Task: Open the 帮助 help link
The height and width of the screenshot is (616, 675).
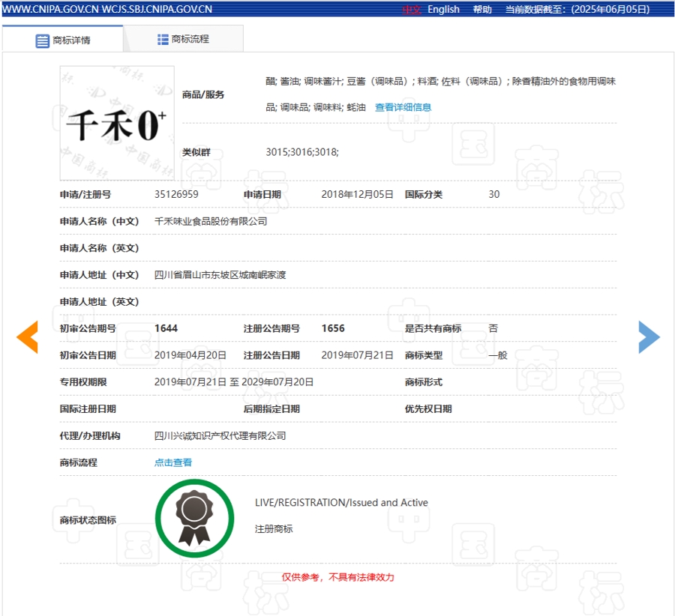Action: click(x=482, y=10)
